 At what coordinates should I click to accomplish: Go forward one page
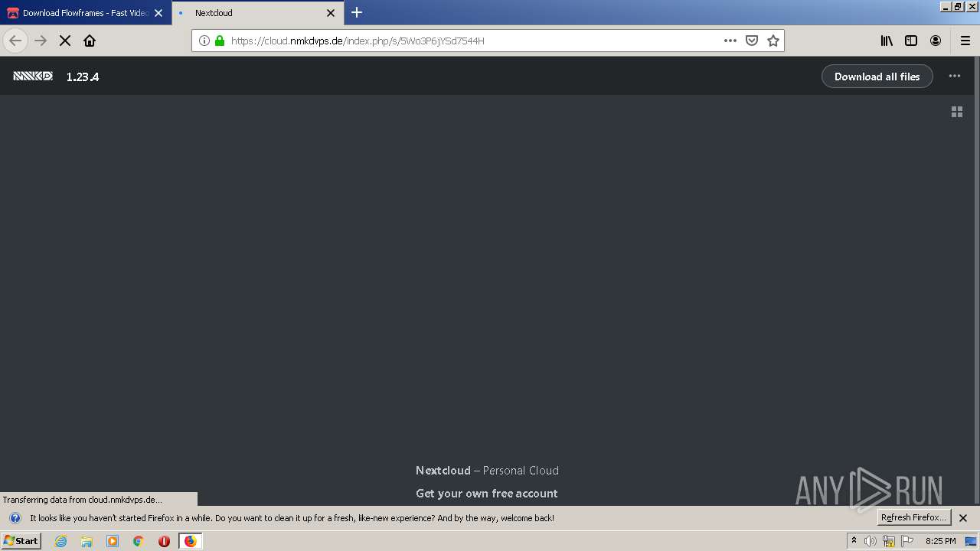point(41,41)
